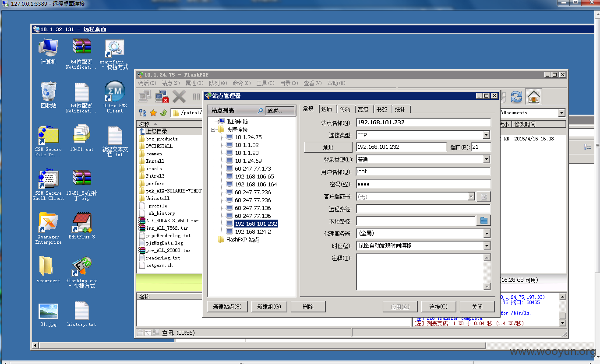Click FlashFXP home local browser icon
Screen dimensions: 600x364
533,97
